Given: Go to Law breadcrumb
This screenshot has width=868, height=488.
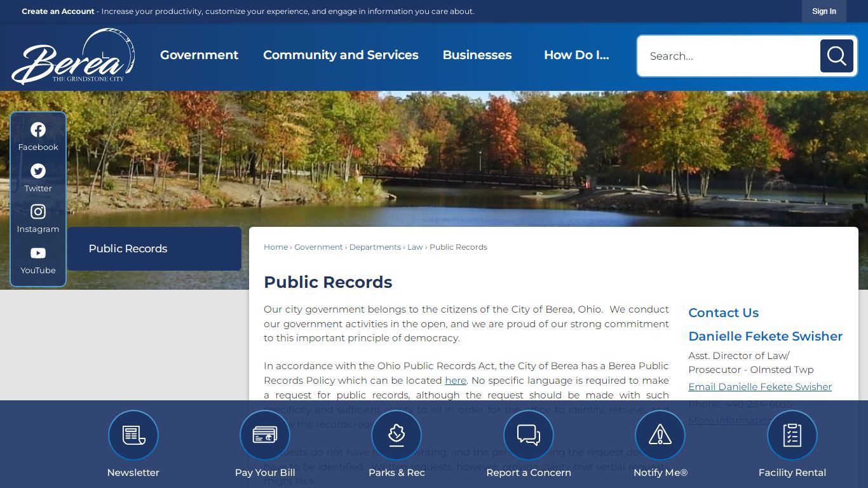Looking at the screenshot, I should point(415,247).
